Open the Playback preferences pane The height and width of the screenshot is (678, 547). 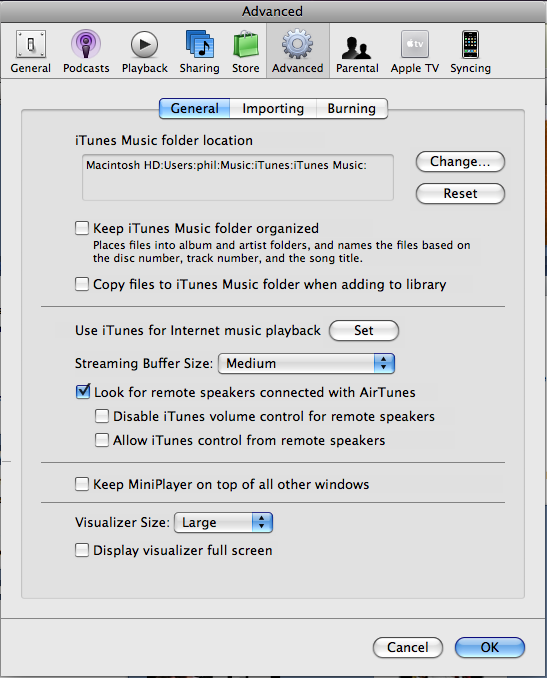(144, 51)
